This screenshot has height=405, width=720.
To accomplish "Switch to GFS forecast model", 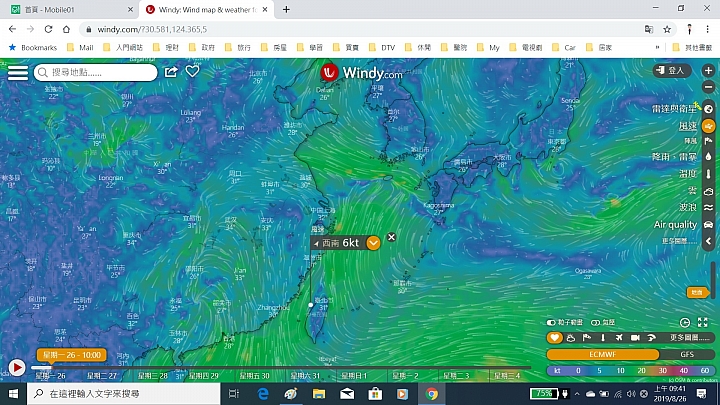I will (687, 354).
